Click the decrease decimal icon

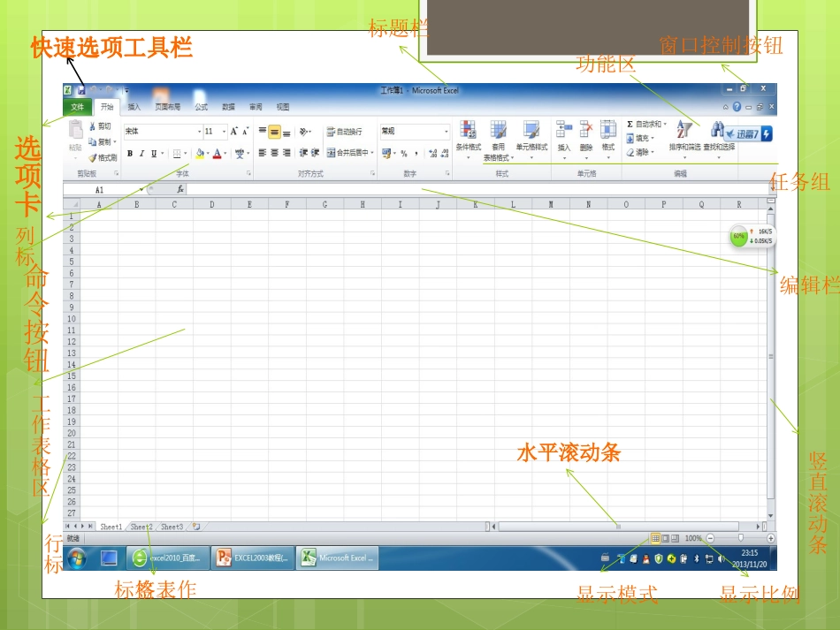click(445, 154)
